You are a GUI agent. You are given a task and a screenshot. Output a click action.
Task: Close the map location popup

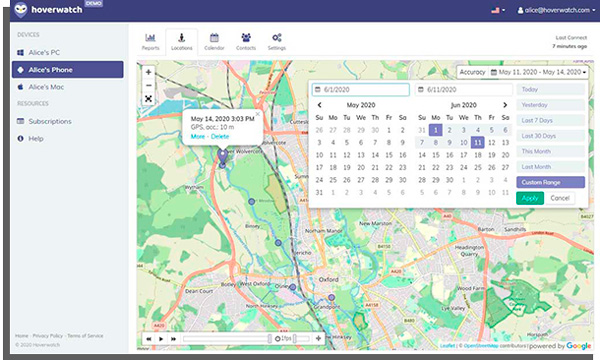click(258, 114)
